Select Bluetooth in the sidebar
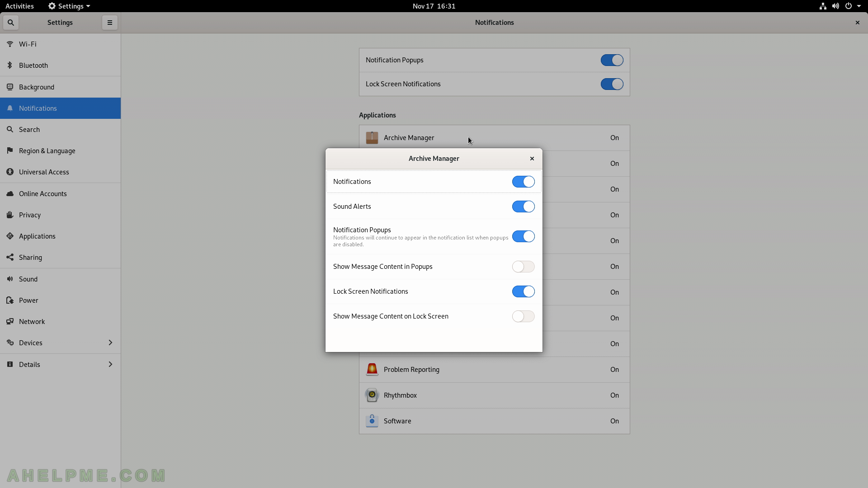This screenshot has width=868, height=488. (61, 65)
